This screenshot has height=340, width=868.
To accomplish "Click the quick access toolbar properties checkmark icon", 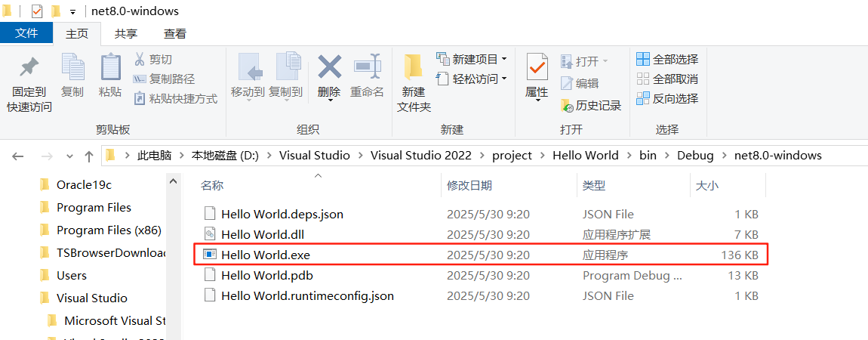I will click(x=37, y=11).
